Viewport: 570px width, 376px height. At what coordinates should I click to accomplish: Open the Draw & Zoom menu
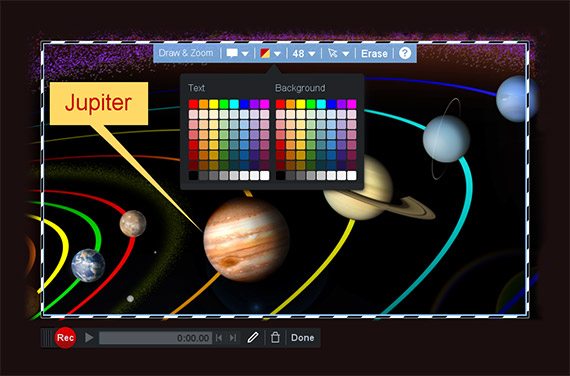pyautogui.click(x=186, y=53)
